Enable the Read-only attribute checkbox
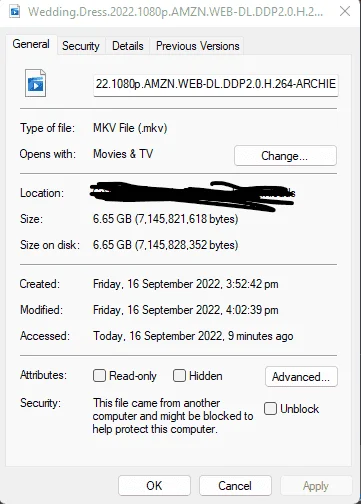This screenshot has width=361, height=504. click(x=99, y=376)
